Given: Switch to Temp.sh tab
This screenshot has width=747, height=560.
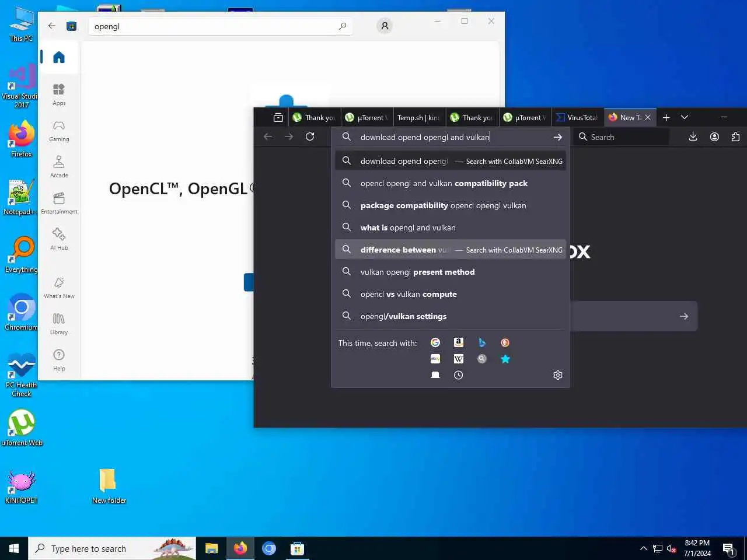Looking at the screenshot, I should [x=419, y=117].
